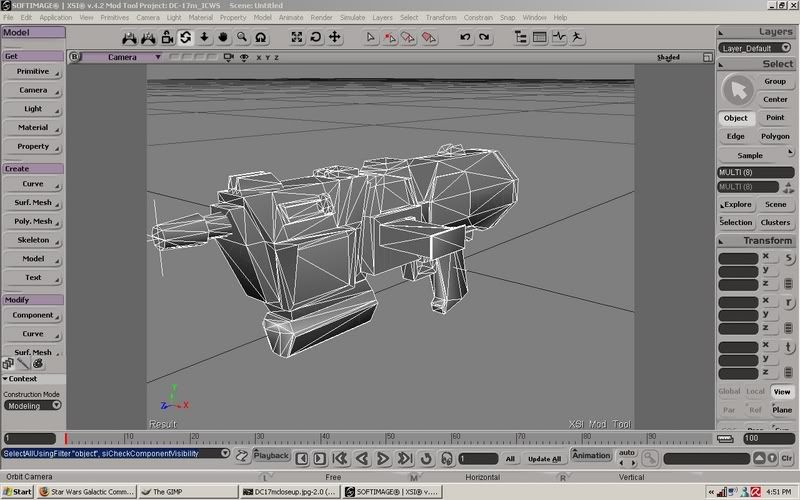Switch to Polygon selection filter
The width and height of the screenshot is (800, 500).
click(x=775, y=136)
